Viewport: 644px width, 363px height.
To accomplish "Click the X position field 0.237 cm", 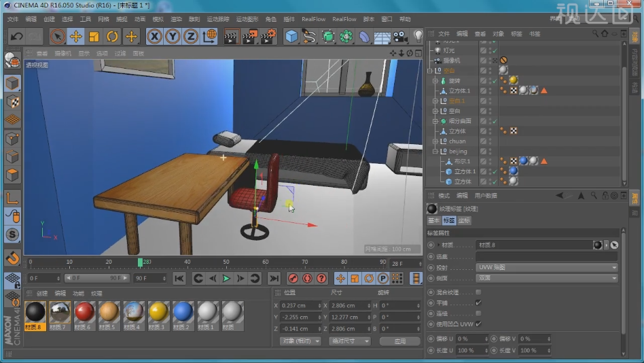I will point(300,306).
